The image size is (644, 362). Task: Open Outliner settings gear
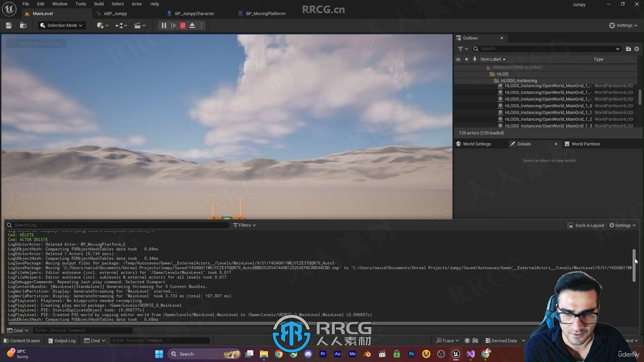(x=636, y=49)
